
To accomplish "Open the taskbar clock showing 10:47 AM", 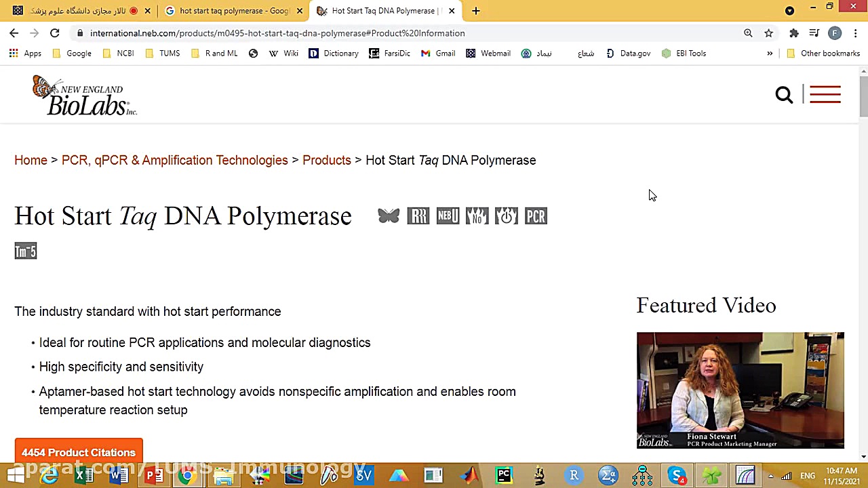I will click(x=842, y=476).
